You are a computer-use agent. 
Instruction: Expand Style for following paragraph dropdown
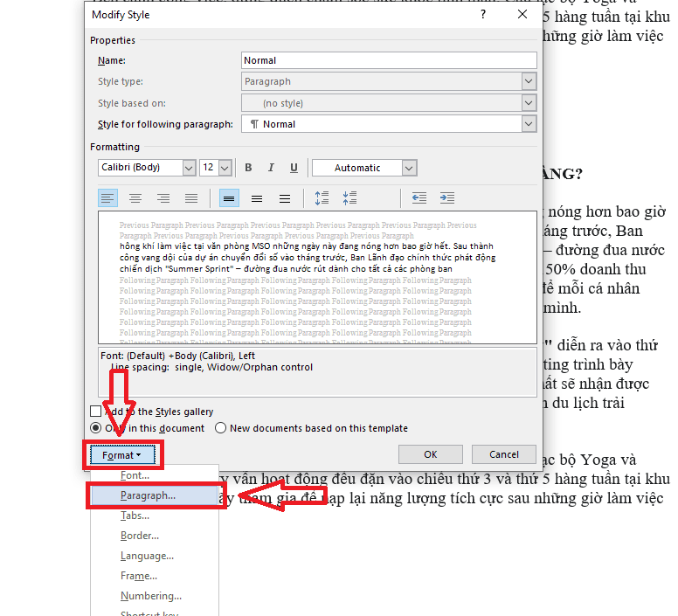click(529, 124)
